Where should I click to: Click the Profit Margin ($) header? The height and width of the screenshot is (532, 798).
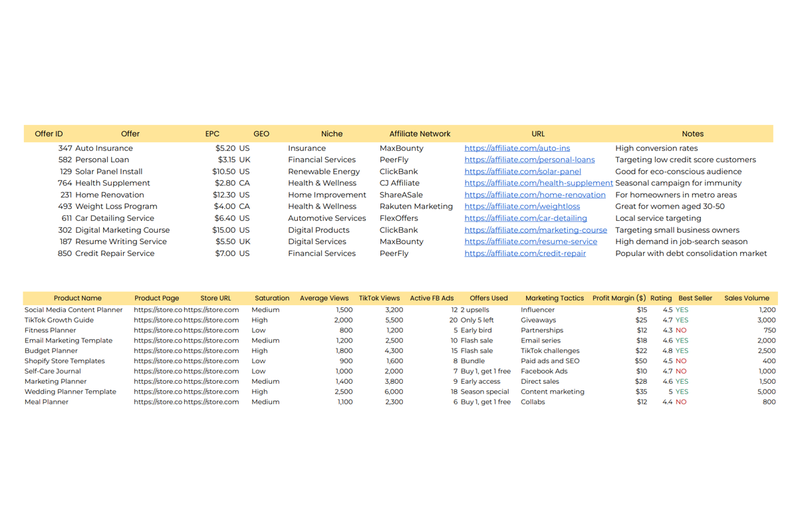coord(618,299)
